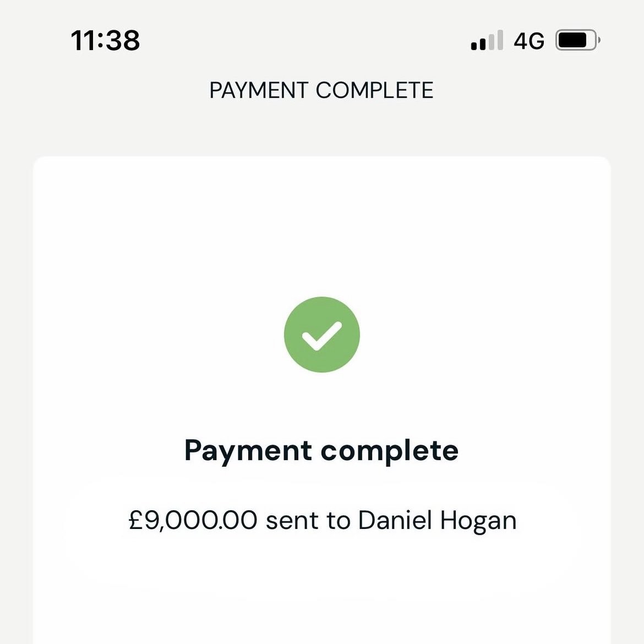Tap the tallest grey signal bar
This screenshot has width=644, height=644.
(x=500, y=40)
